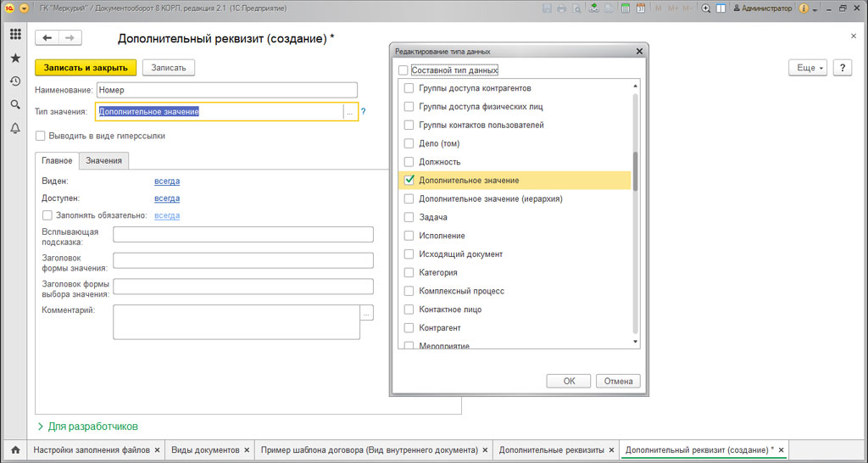Click the Виден всегда link
Screen dimensions: 868x463
coord(167,181)
